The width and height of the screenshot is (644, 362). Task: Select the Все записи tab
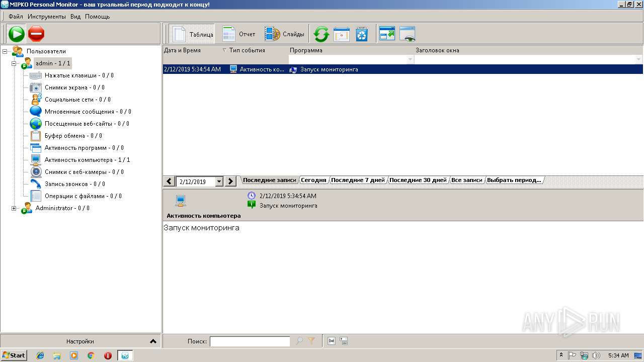[466, 180]
